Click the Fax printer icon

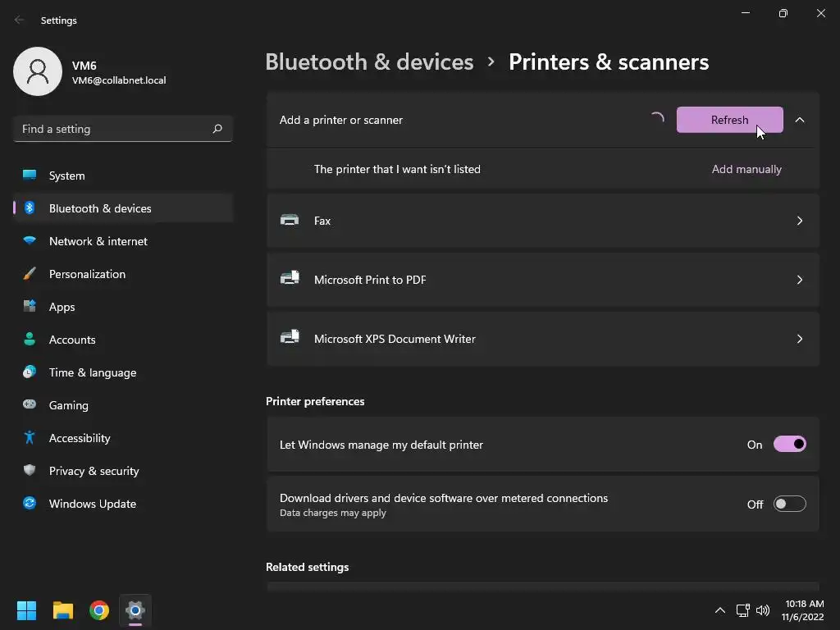[290, 220]
